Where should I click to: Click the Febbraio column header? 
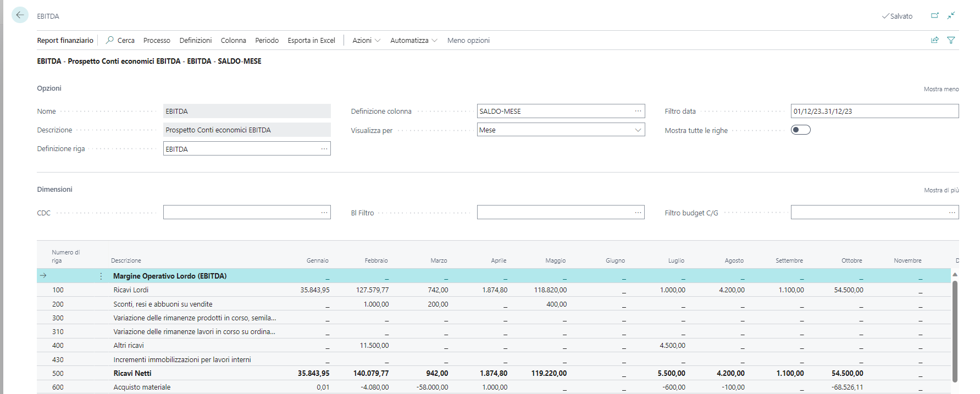click(x=376, y=260)
